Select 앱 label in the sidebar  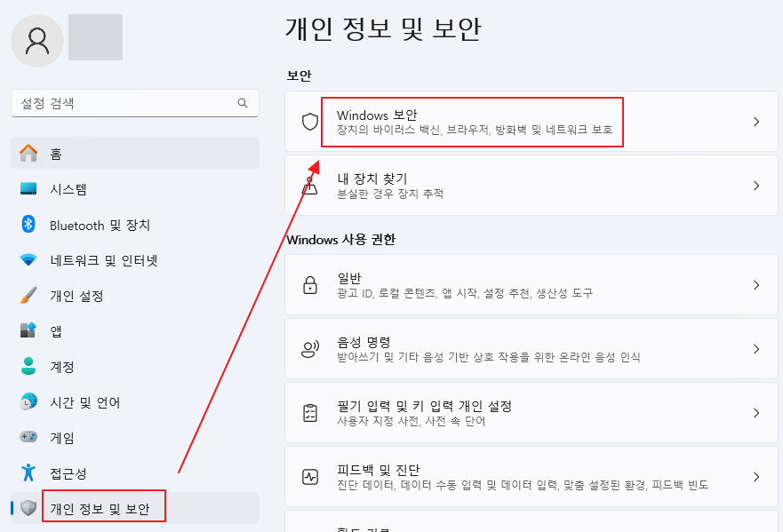(56, 331)
